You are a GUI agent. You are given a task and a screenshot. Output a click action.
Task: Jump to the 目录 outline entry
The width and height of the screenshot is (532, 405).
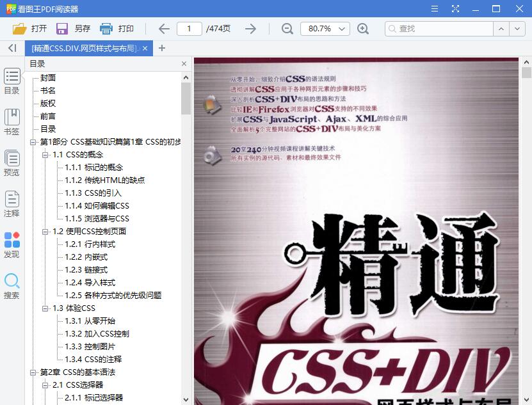[48, 129]
